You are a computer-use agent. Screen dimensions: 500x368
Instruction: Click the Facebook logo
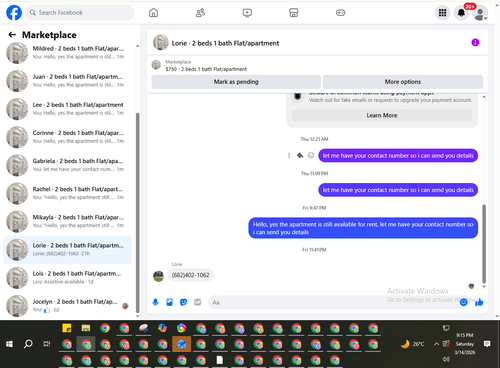[x=14, y=13]
